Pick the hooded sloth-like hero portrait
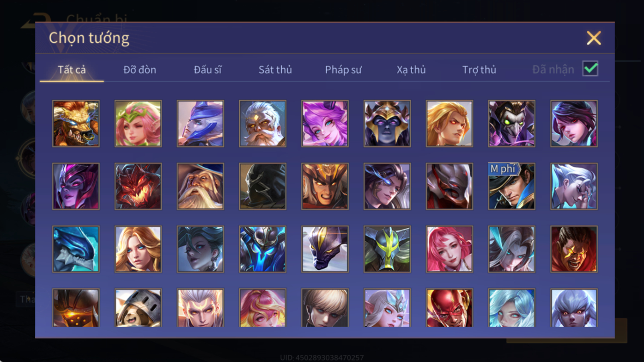 point(138,308)
